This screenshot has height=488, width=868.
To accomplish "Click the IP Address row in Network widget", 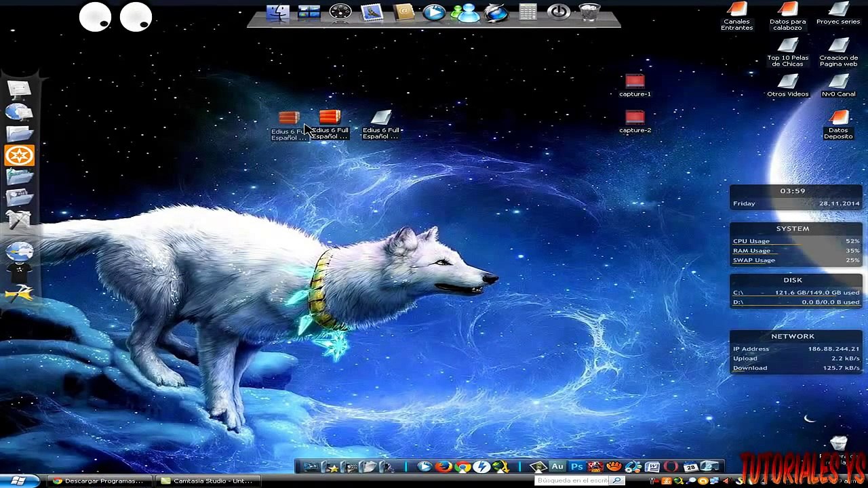I will (x=796, y=349).
